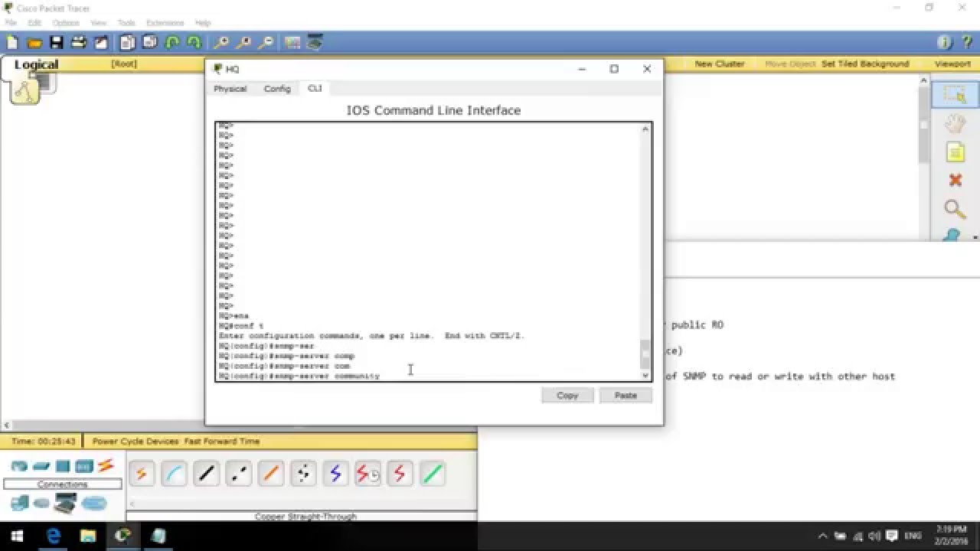Click New Cluster in the yellow bar
980x551 pixels.
(719, 64)
